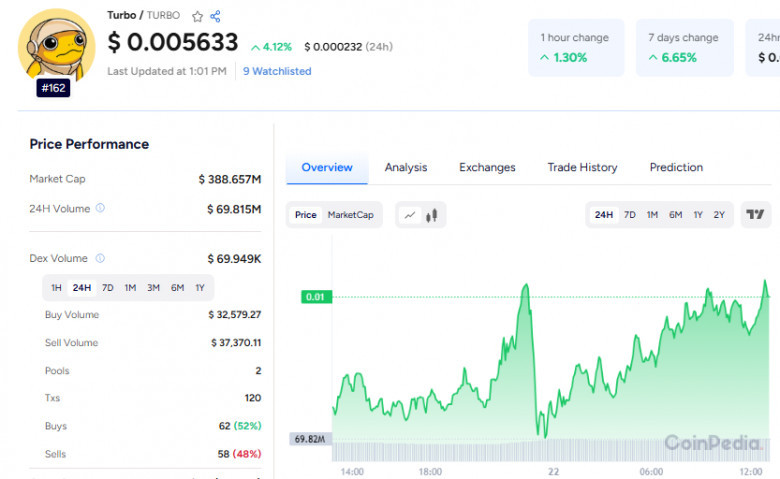Click the #162 rank badge
Image resolution: width=780 pixels, height=479 pixels.
click(x=53, y=88)
